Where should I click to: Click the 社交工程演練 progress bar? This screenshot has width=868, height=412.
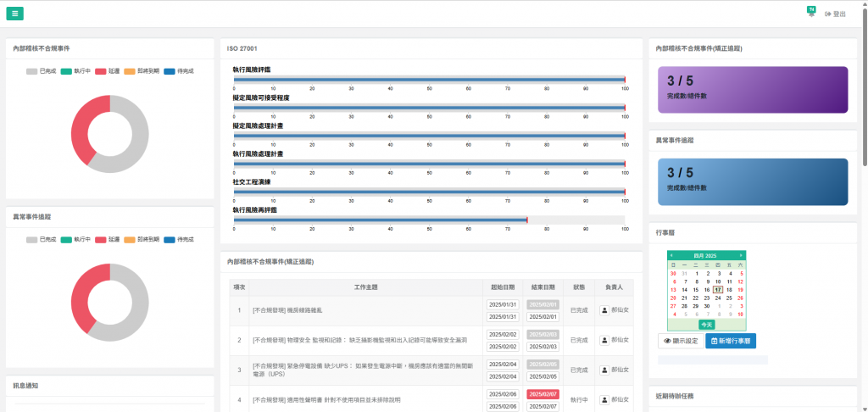coord(429,192)
